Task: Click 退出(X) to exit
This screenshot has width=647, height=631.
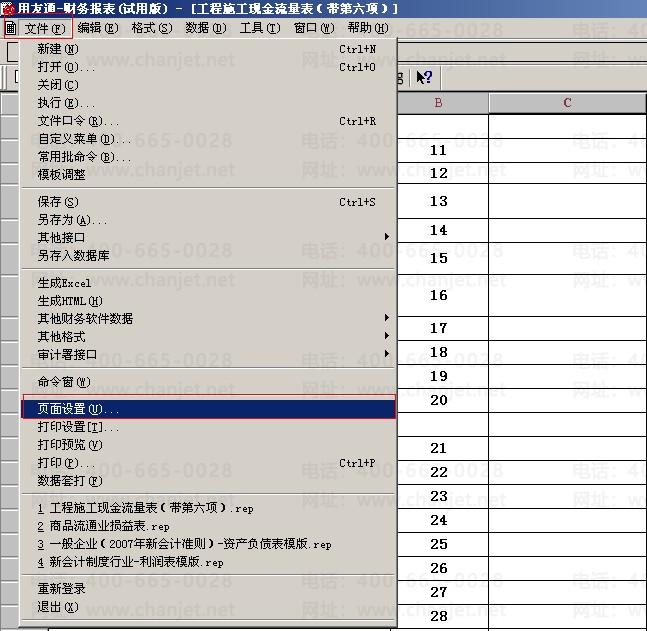Action: click(x=208, y=607)
